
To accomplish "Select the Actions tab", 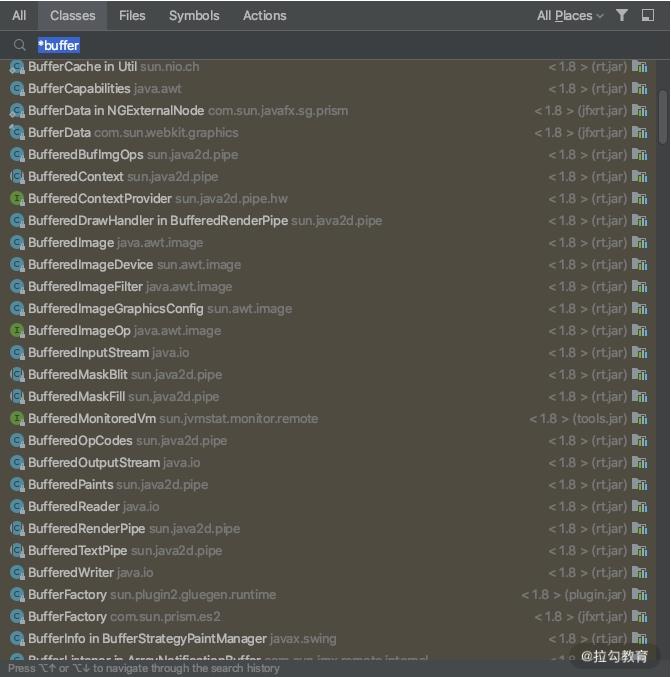I will (x=264, y=15).
